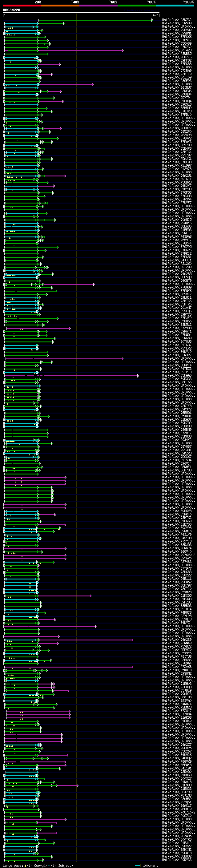197x868 pixels.
Task: Open the UniRef100_B4ND74 hit
Action: coord(176,704)
